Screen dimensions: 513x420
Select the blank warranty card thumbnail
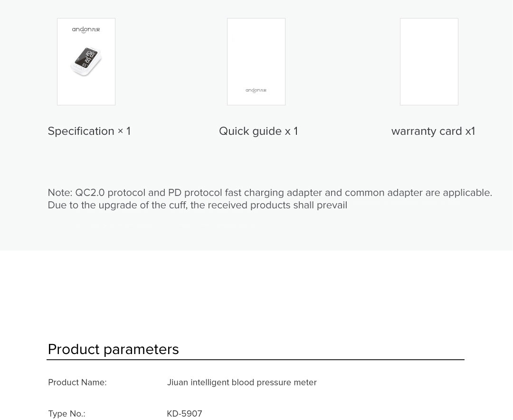click(x=429, y=62)
